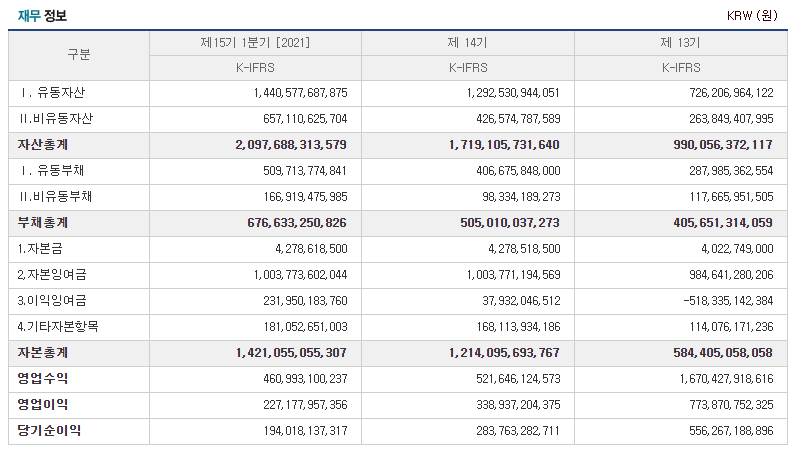Click total 584,405,058,058
Screen dimensions: 792x449
[723, 353]
